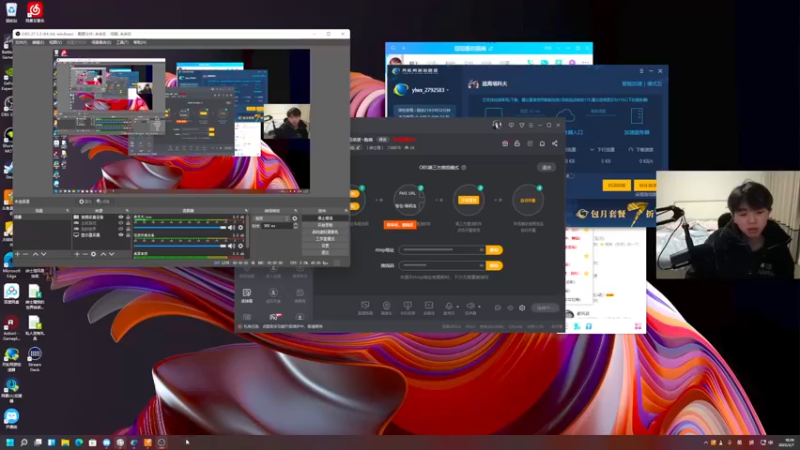Click the top button in OBS Controls panel
Image resolution: width=800 pixels, height=450 pixels.
pyautogui.click(x=325, y=218)
